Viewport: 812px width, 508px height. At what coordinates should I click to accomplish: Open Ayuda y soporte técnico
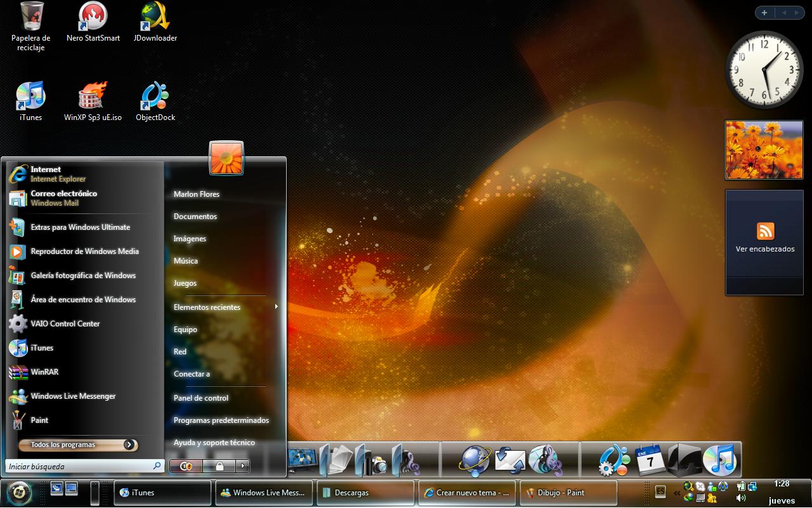point(214,443)
